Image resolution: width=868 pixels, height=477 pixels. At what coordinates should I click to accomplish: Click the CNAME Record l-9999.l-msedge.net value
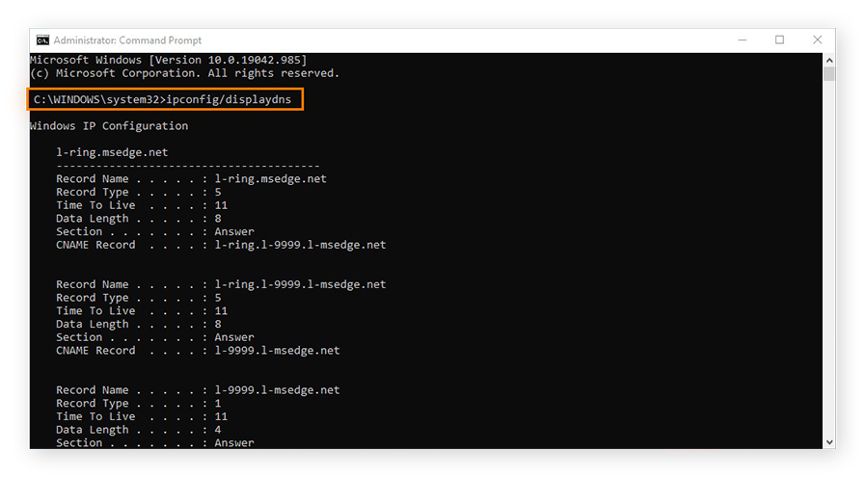coord(277,350)
